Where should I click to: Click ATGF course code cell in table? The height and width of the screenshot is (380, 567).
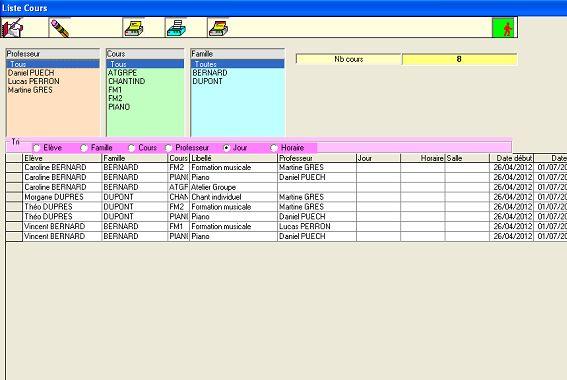[179, 187]
